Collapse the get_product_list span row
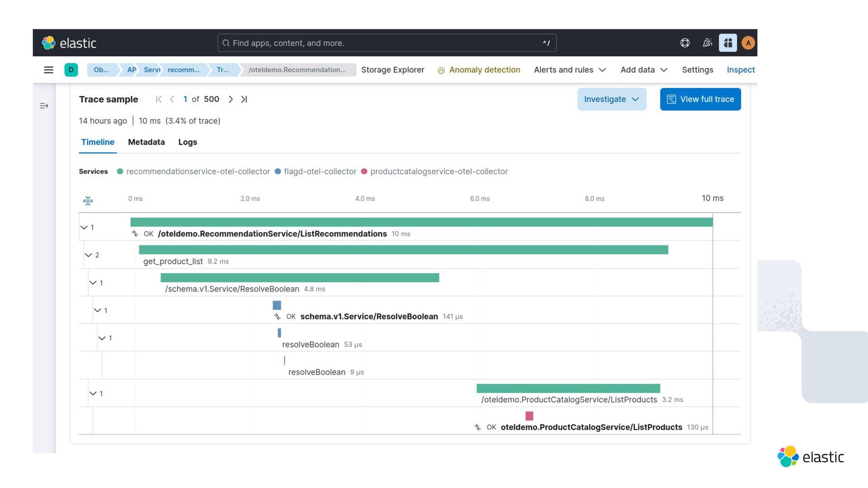 coord(89,255)
